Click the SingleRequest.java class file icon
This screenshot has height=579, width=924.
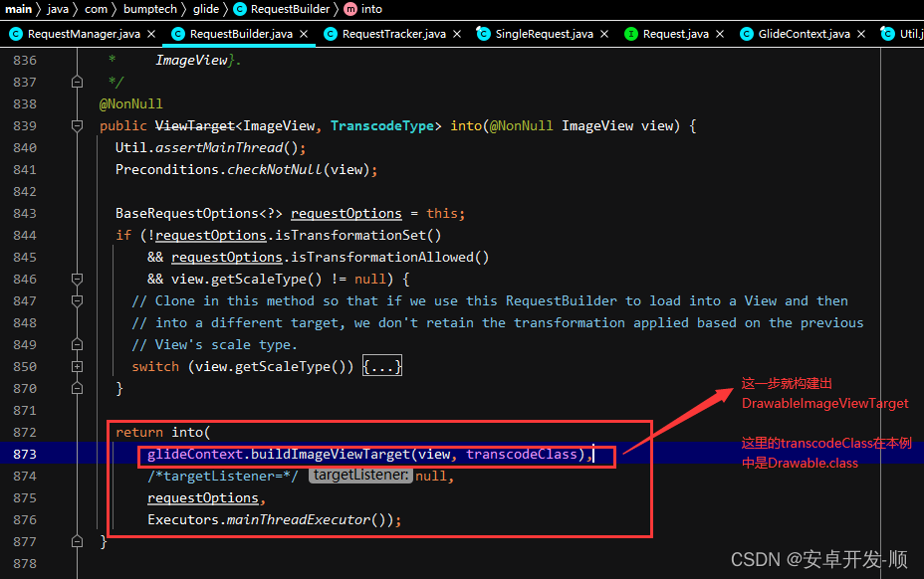pyautogui.click(x=486, y=34)
